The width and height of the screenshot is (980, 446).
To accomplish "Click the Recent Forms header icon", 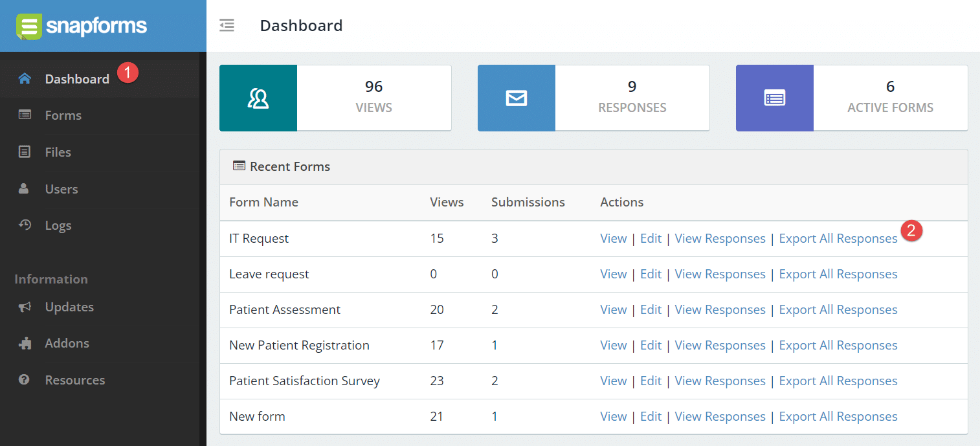I will pos(239,166).
